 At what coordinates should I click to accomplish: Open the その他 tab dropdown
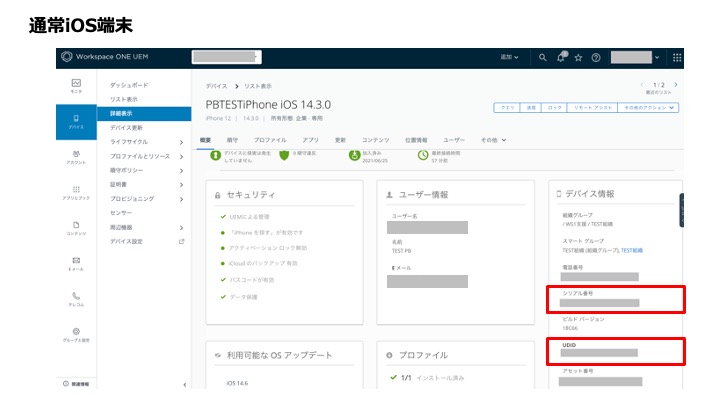493,140
